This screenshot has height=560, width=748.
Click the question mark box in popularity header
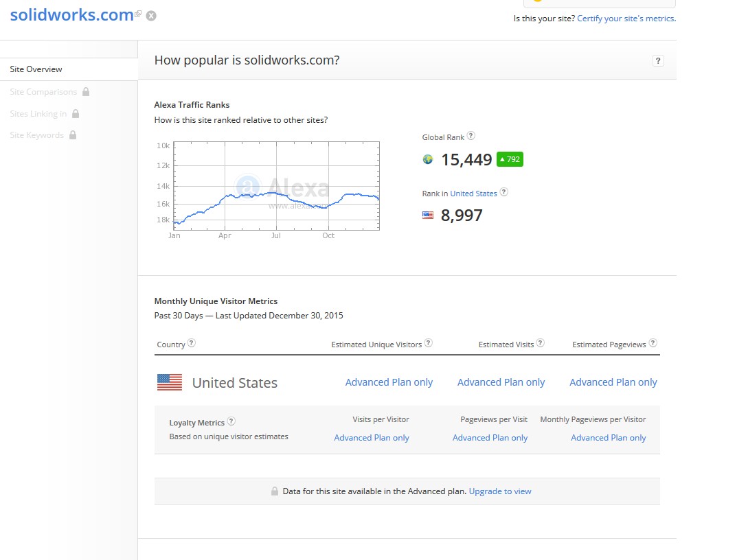click(658, 61)
